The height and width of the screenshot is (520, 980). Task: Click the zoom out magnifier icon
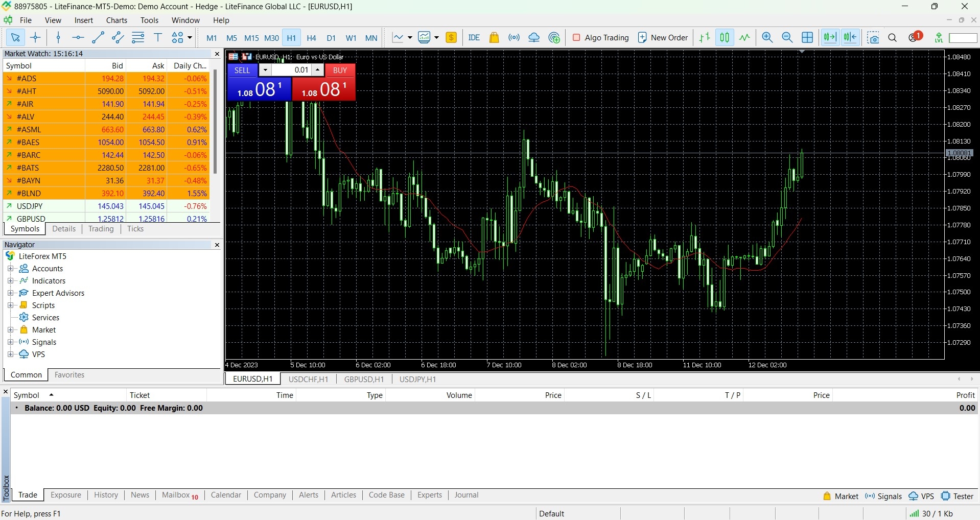pos(787,37)
